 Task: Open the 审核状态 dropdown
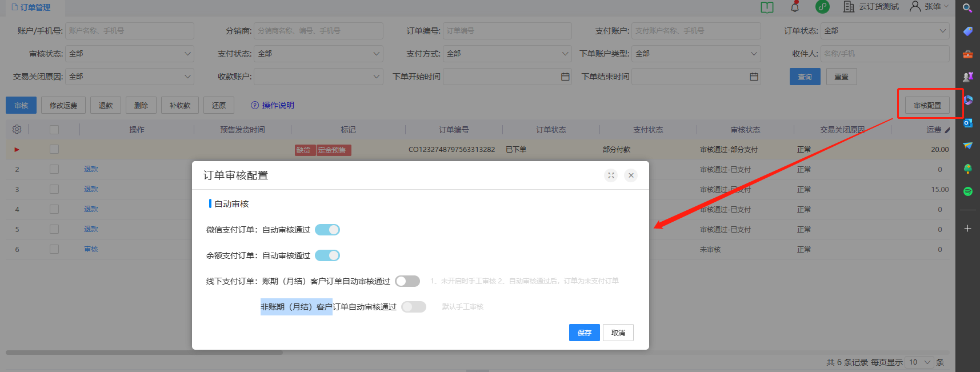coord(130,54)
